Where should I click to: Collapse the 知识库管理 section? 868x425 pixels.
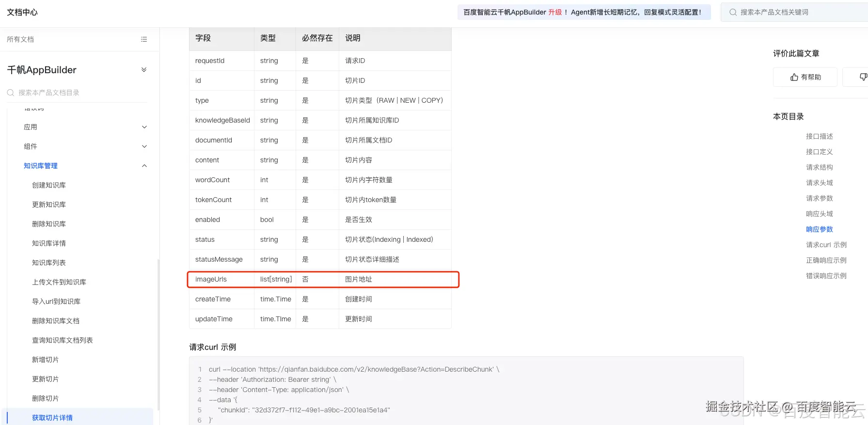pyautogui.click(x=144, y=166)
